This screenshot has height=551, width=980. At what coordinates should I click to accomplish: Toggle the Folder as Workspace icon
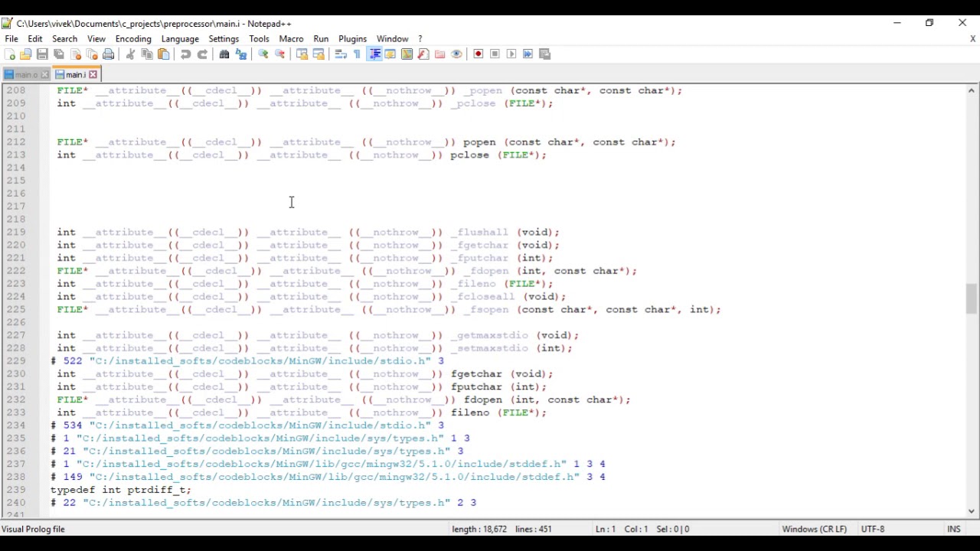pos(439,54)
